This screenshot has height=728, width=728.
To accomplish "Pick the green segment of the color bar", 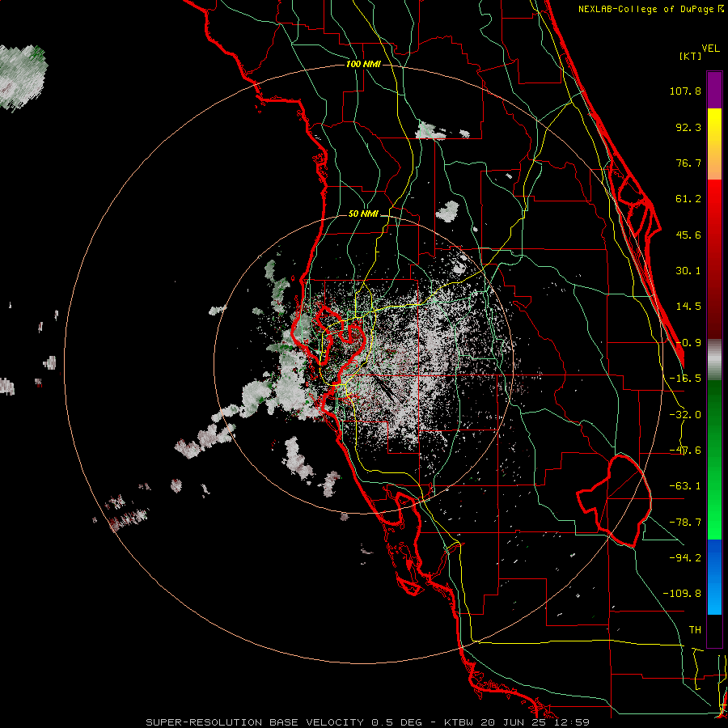I will [714, 459].
